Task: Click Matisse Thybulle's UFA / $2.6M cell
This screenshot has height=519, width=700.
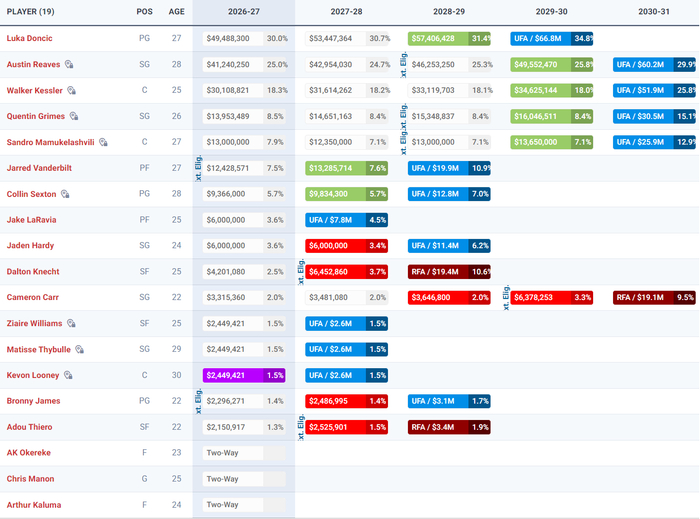Action: pos(346,349)
